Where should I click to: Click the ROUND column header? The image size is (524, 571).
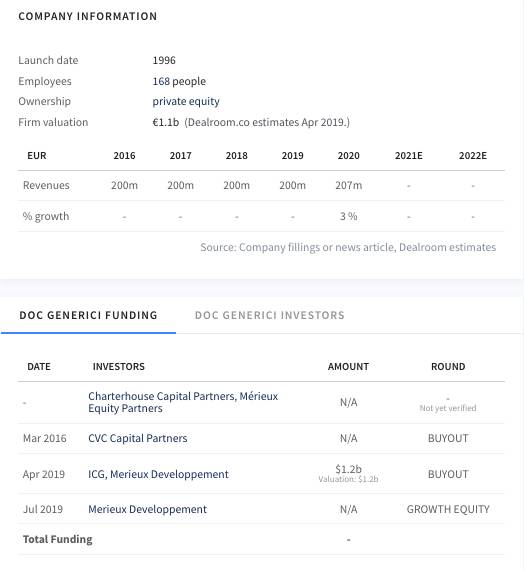(448, 366)
